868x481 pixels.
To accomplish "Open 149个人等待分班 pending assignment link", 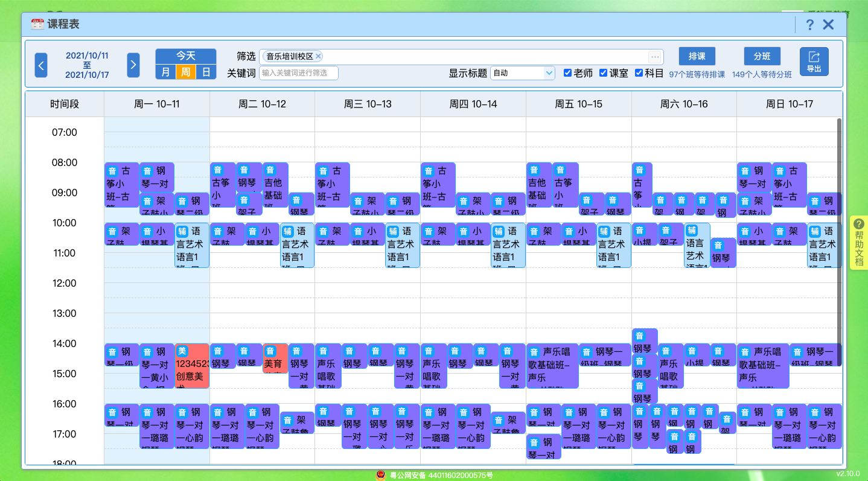I will click(x=762, y=74).
